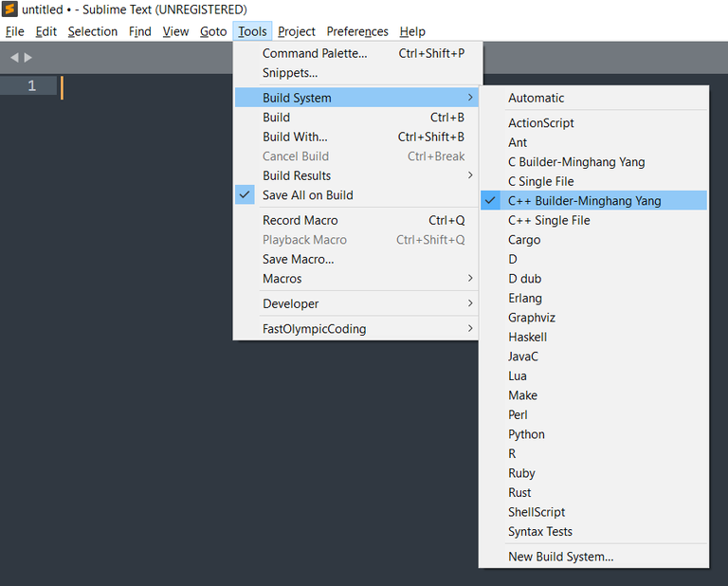
Task: Open the Edit menu
Action: (x=45, y=31)
